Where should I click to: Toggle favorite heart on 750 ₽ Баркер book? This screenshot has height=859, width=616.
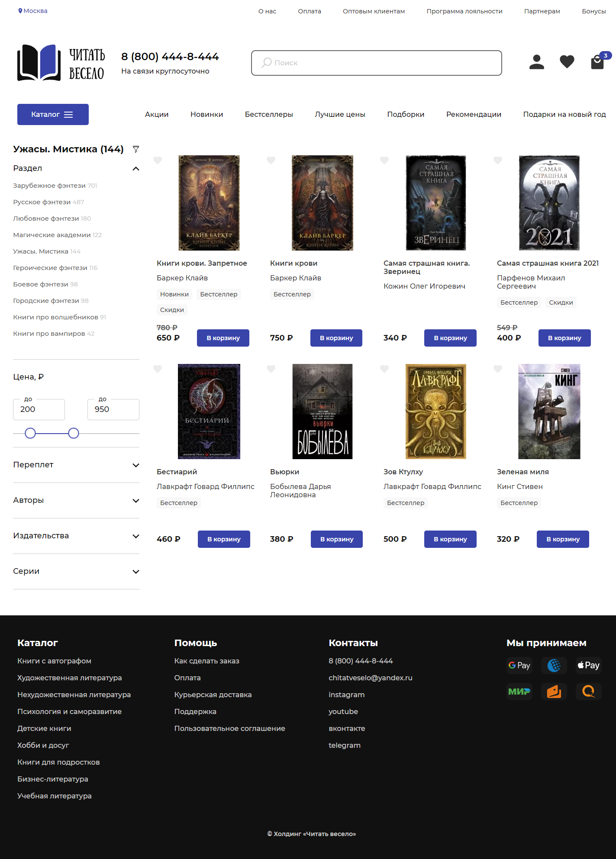point(271,161)
